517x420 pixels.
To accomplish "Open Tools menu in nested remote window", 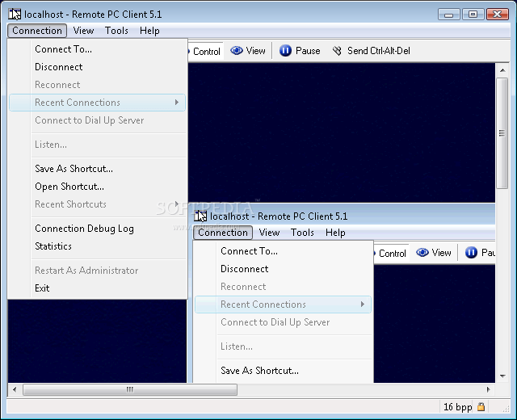I will tap(302, 233).
